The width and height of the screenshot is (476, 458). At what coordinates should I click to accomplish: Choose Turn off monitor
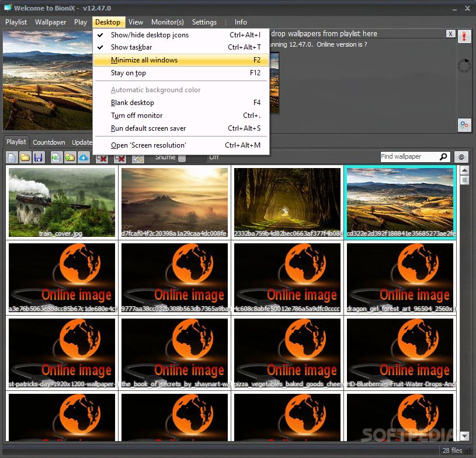(181, 116)
